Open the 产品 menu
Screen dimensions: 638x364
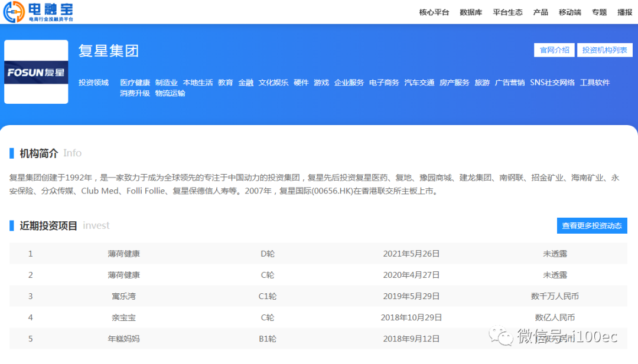[541, 12]
